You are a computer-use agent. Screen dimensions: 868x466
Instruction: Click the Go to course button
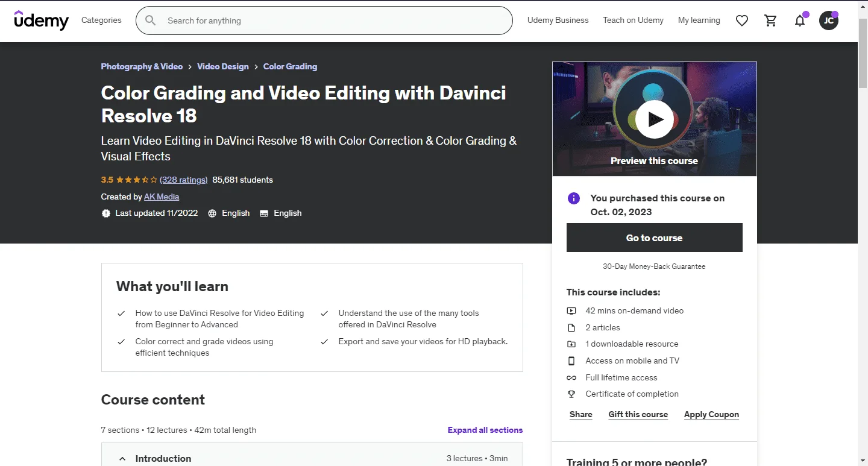pyautogui.click(x=655, y=238)
